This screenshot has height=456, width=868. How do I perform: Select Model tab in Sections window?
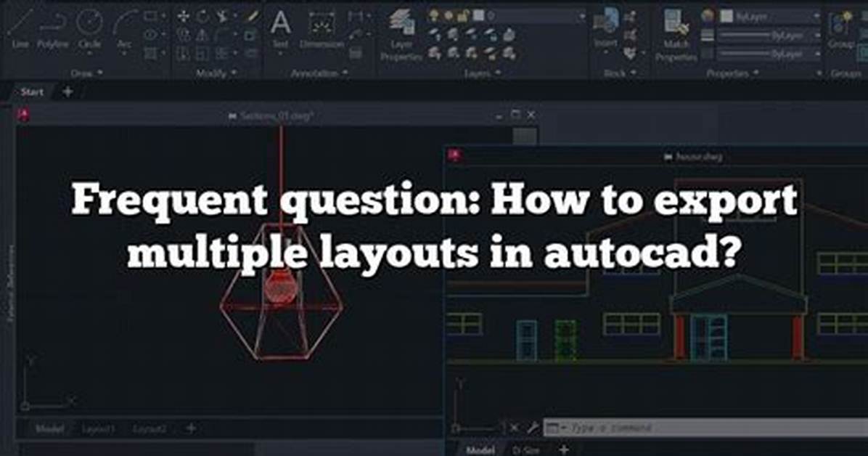(x=49, y=428)
